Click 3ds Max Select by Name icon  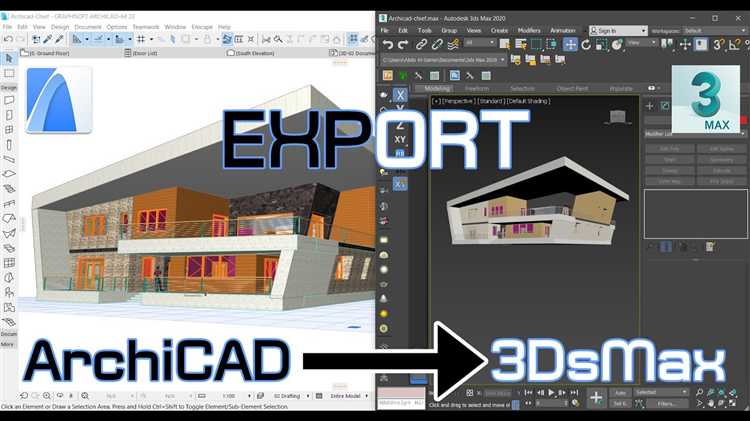click(520, 44)
